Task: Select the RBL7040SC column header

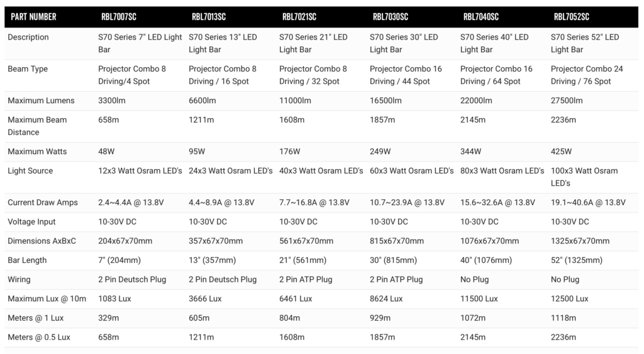Action: click(x=481, y=17)
